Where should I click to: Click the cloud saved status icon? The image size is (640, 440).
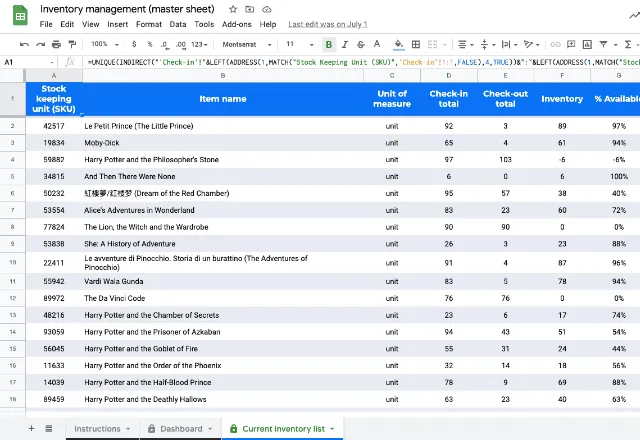pos(267,9)
